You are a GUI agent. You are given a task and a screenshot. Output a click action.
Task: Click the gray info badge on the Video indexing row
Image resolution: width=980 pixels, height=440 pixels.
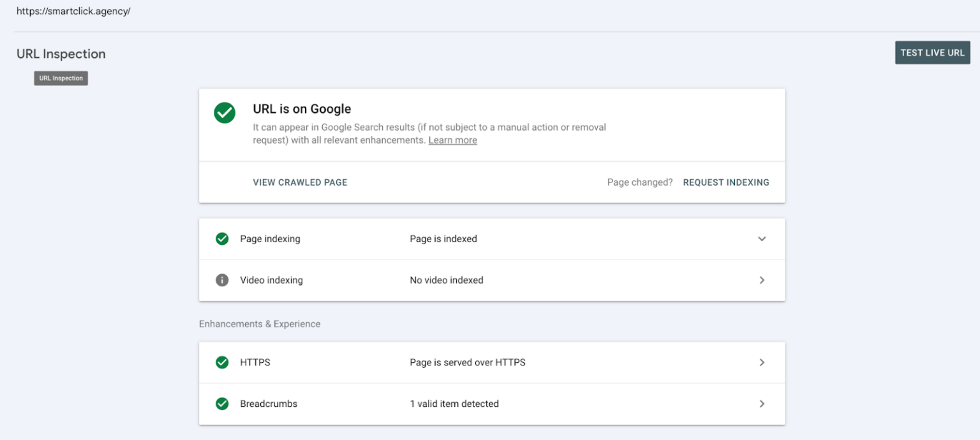[222, 280]
